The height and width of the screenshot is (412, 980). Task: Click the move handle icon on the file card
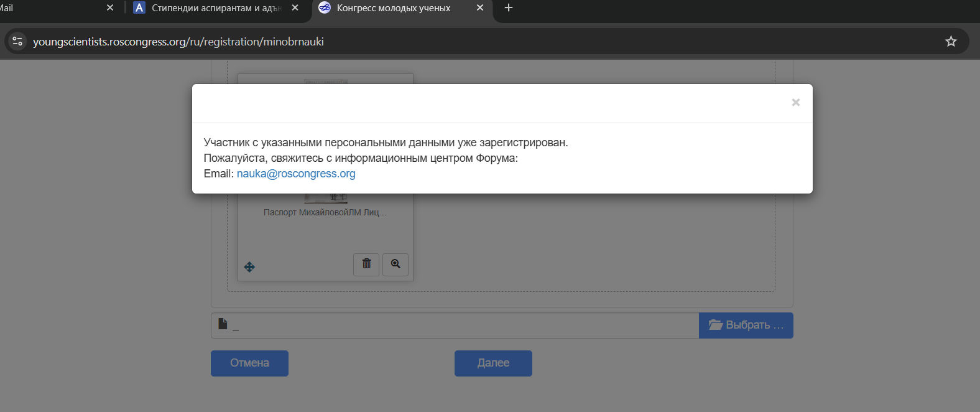[249, 267]
